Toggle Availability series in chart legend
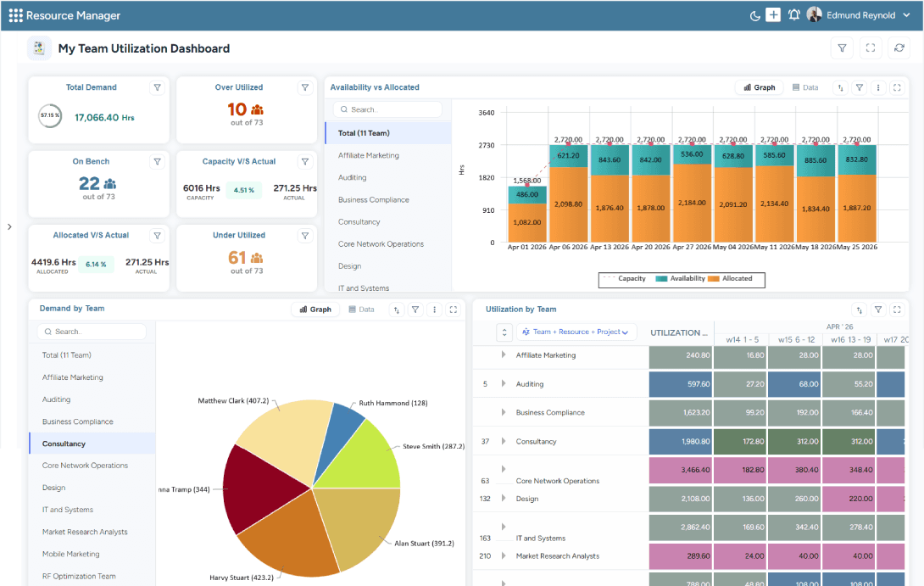Screen dimensions: 924x586 680,278
